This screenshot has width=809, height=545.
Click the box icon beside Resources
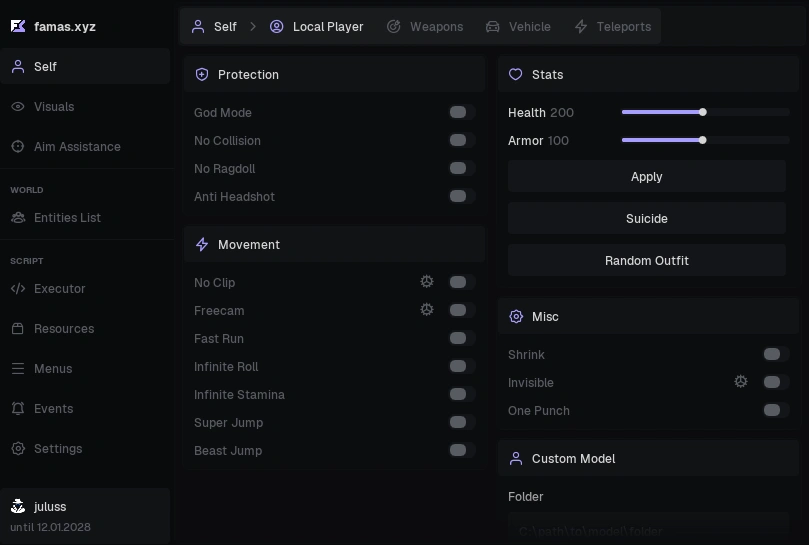[x=18, y=329]
